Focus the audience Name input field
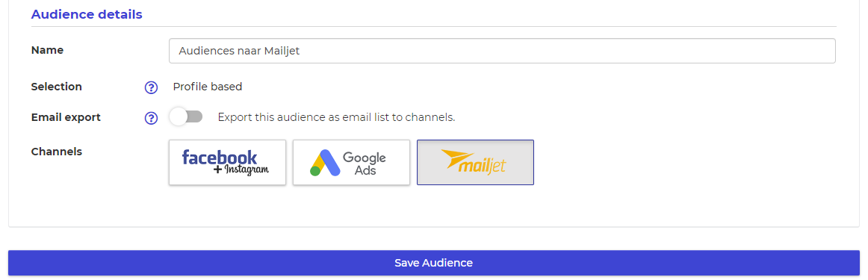The height and width of the screenshot is (280, 868). [x=502, y=51]
